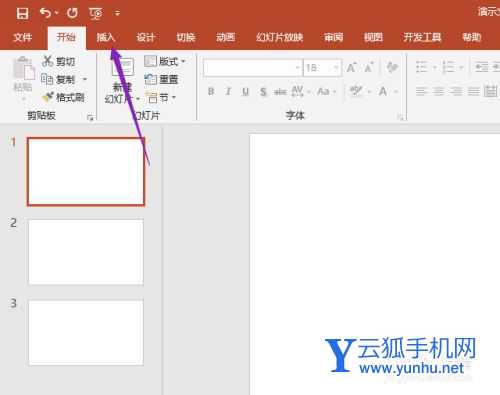Viewport: 500px width, 395px height.
Task: Click 重置 reset slide button
Action: (162, 79)
